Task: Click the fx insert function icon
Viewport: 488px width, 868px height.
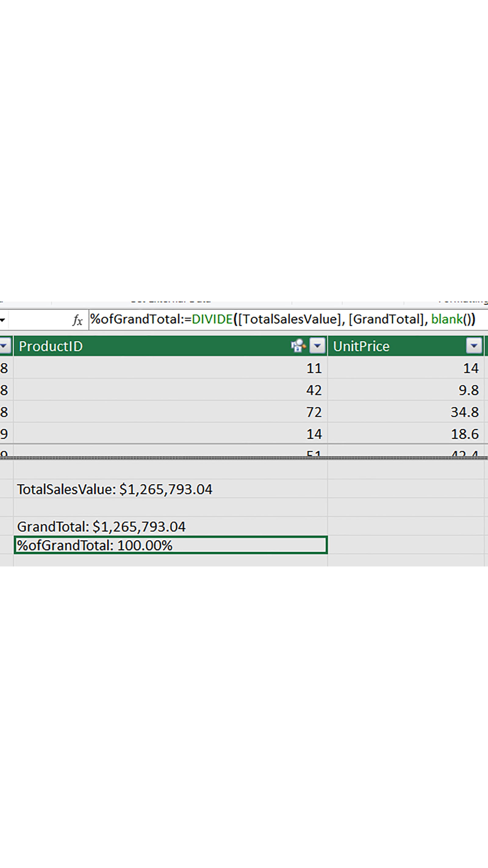Action: tap(77, 320)
